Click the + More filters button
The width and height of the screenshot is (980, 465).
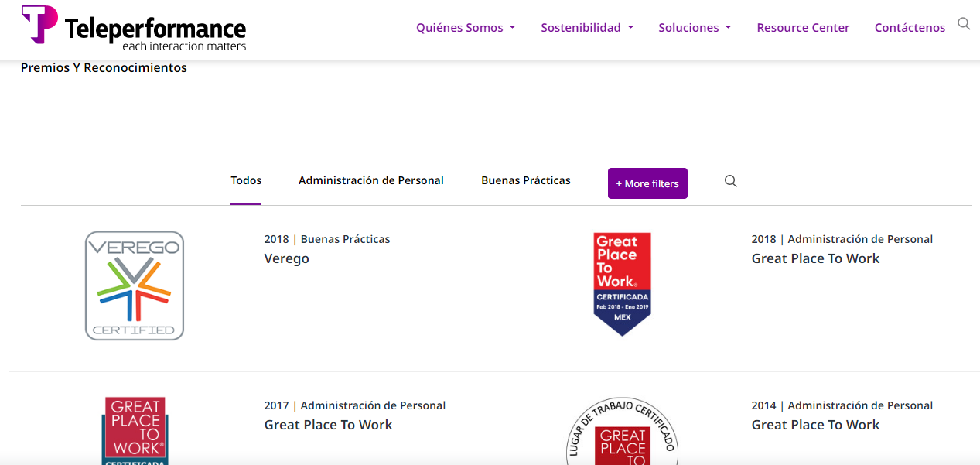pyautogui.click(x=647, y=183)
